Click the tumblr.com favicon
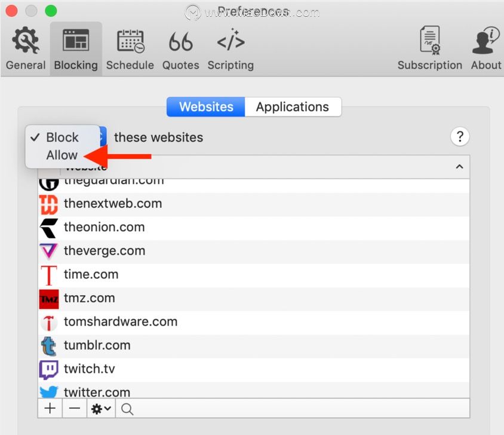This screenshot has width=504, height=435. (49, 346)
